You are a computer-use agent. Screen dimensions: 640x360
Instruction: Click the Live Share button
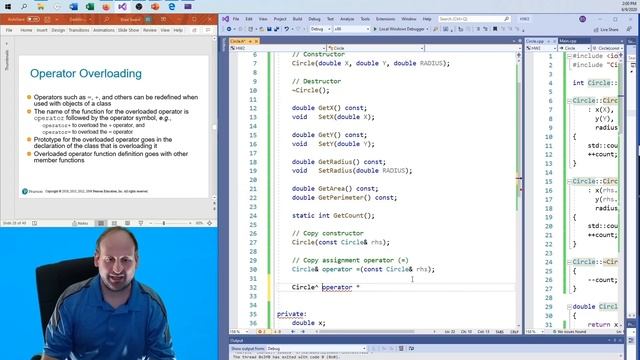tap(606, 29)
